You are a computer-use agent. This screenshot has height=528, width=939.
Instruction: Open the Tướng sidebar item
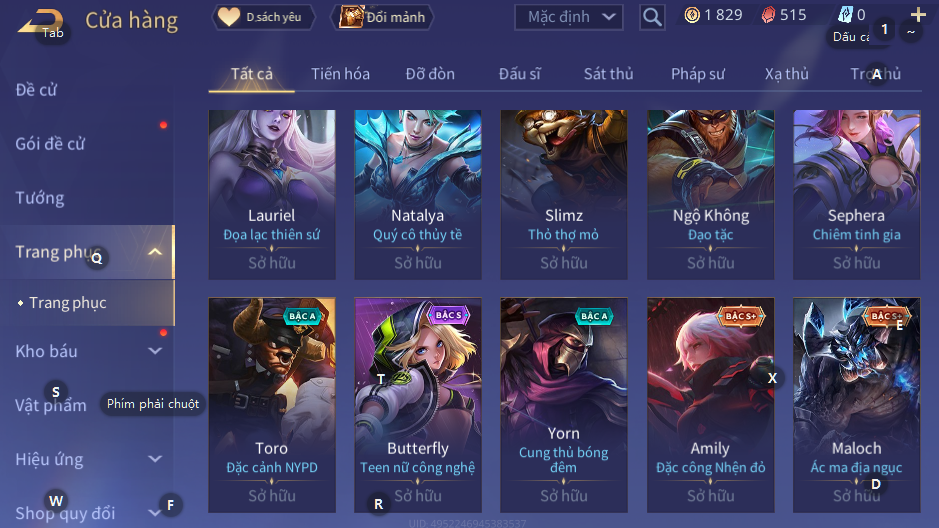[40, 198]
